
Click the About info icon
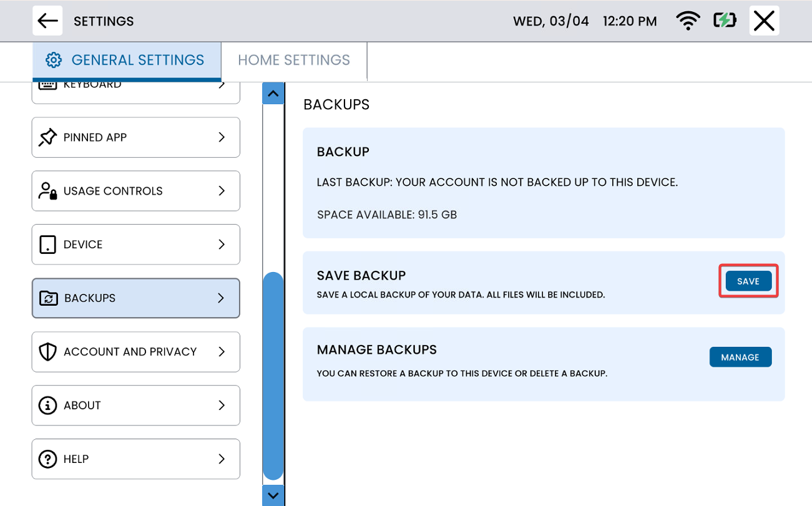click(47, 406)
